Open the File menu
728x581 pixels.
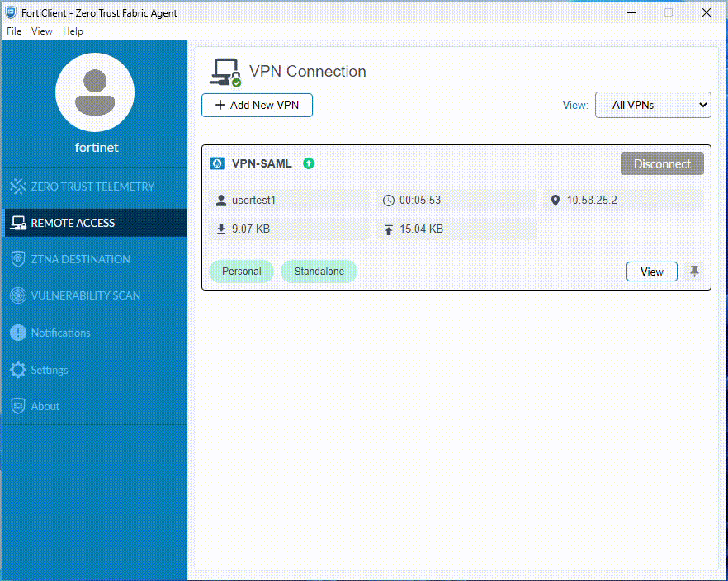click(x=14, y=31)
